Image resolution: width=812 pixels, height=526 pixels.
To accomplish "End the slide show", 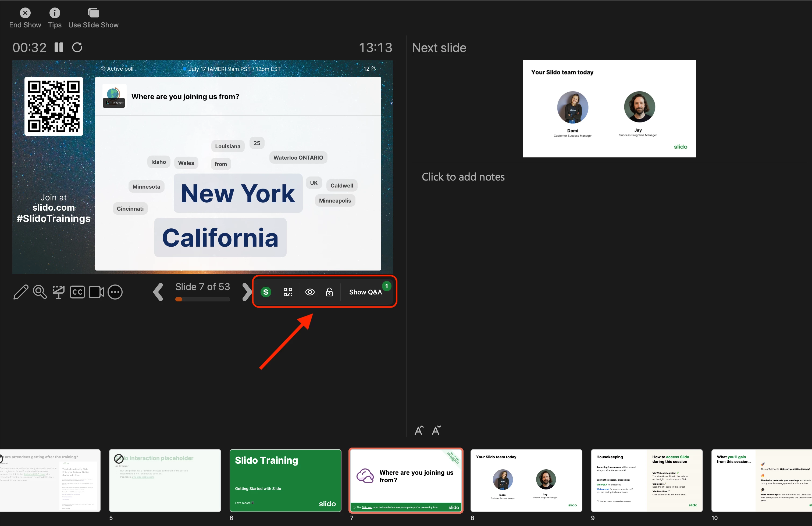I will click(x=25, y=18).
